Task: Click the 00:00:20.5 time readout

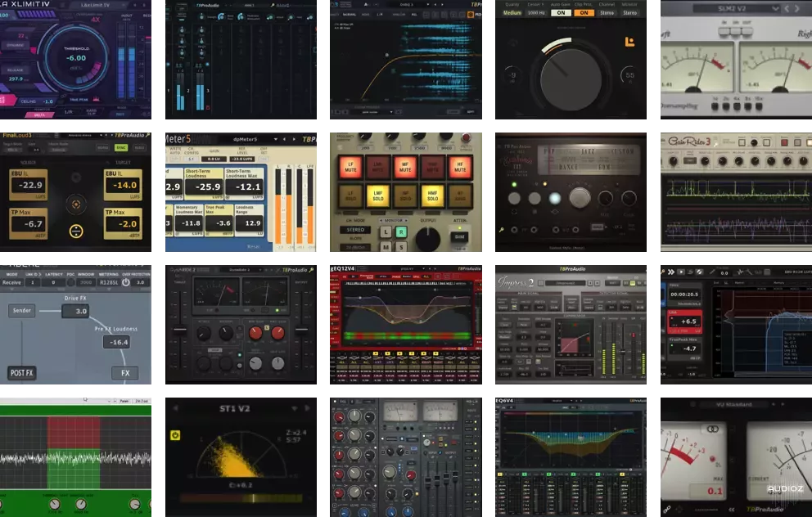Action: coord(684,294)
